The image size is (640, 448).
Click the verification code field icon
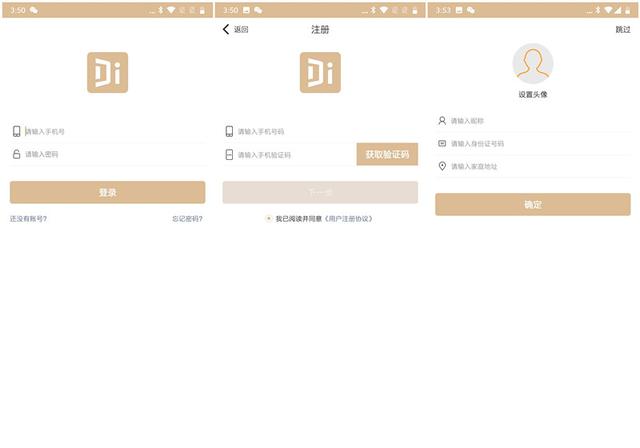[229, 155]
